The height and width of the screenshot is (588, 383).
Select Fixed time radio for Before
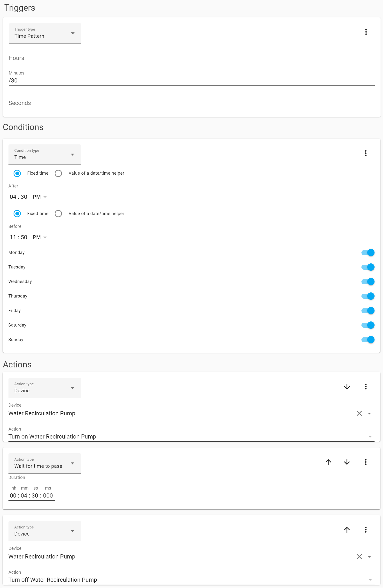coord(17,214)
